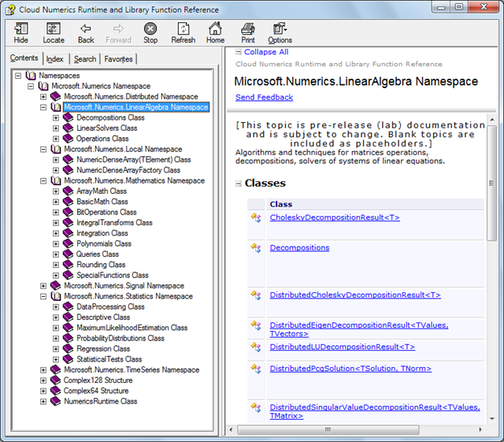Click the Complex128 Structure book icon
The image size is (504, 442).
coord(56,381)
